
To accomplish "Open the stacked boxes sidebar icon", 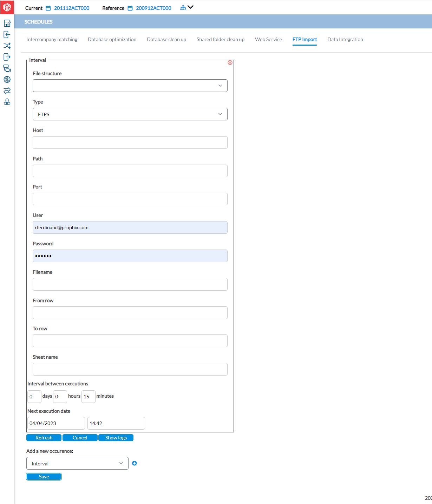I will (7, 68).
